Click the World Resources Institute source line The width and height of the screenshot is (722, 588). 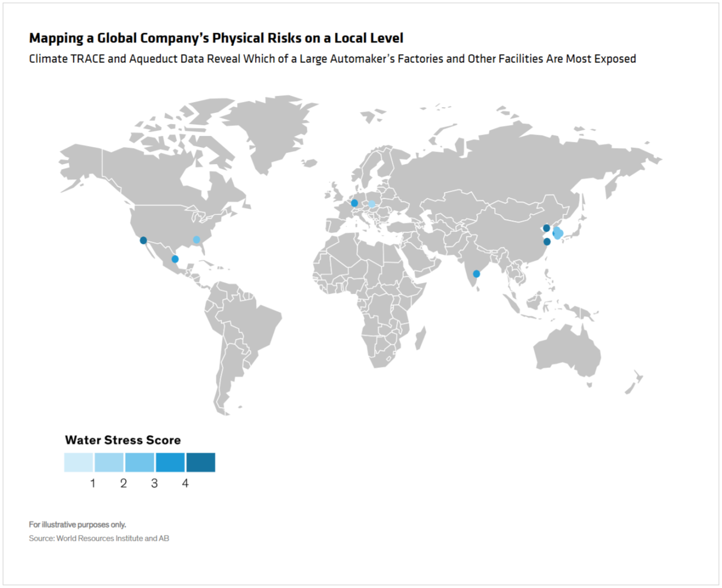pos(99,538)
